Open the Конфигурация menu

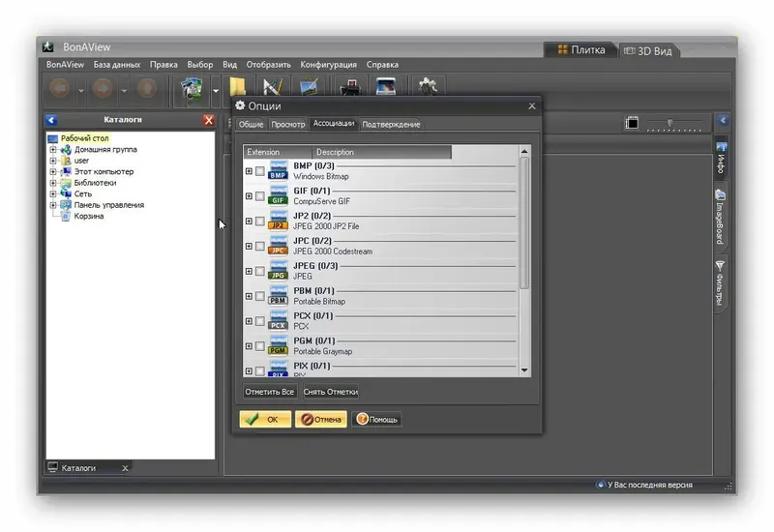coord(328,65)
